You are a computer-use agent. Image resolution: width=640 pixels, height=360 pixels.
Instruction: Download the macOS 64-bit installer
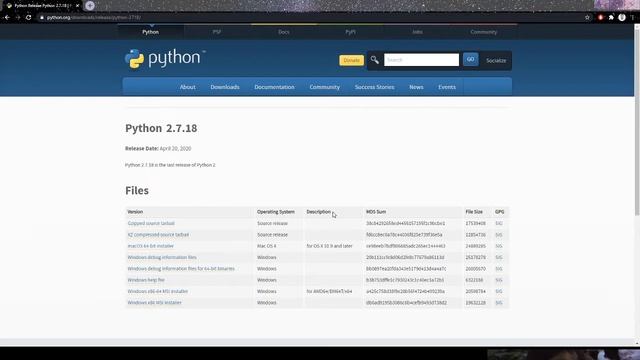point(151,246)
